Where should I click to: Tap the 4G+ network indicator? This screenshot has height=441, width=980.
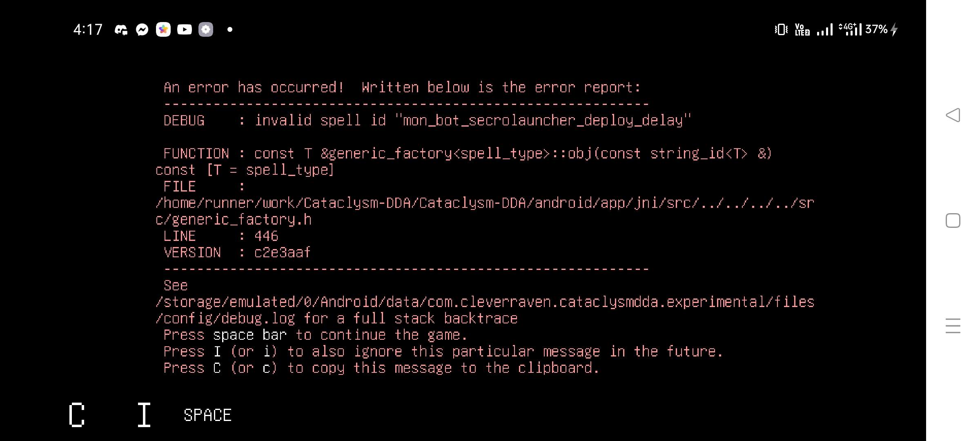[x=849, y=29]
